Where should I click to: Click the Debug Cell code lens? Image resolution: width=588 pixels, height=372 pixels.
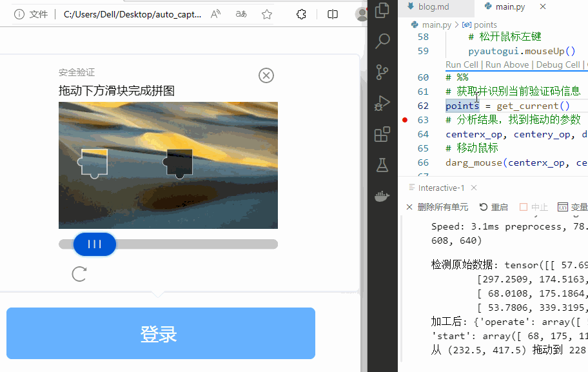558,64
